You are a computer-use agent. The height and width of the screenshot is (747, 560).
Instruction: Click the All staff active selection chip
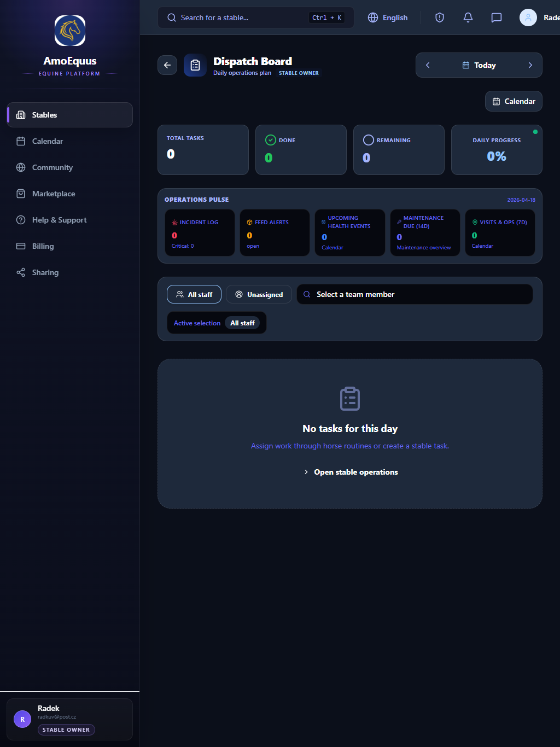click(242, 323)
